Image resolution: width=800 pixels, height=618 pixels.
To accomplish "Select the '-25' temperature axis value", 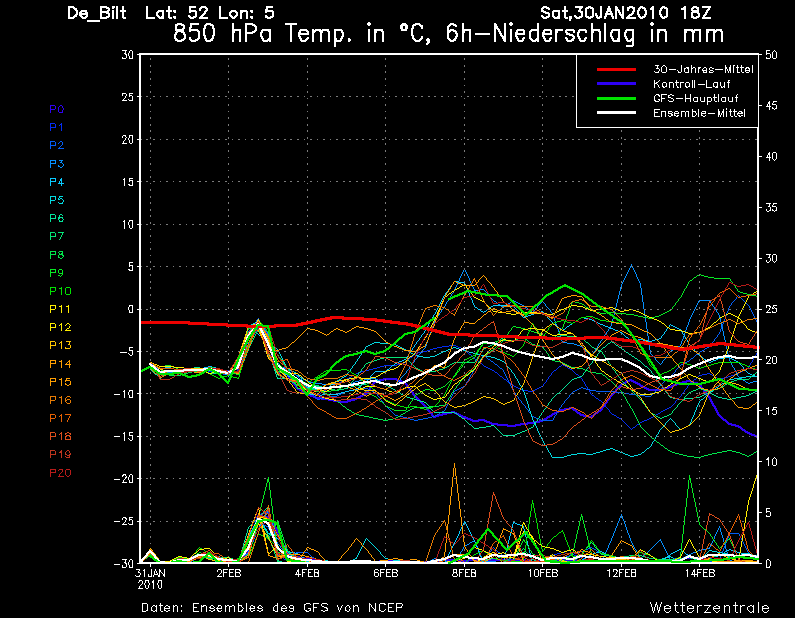I will coord(124,521).
